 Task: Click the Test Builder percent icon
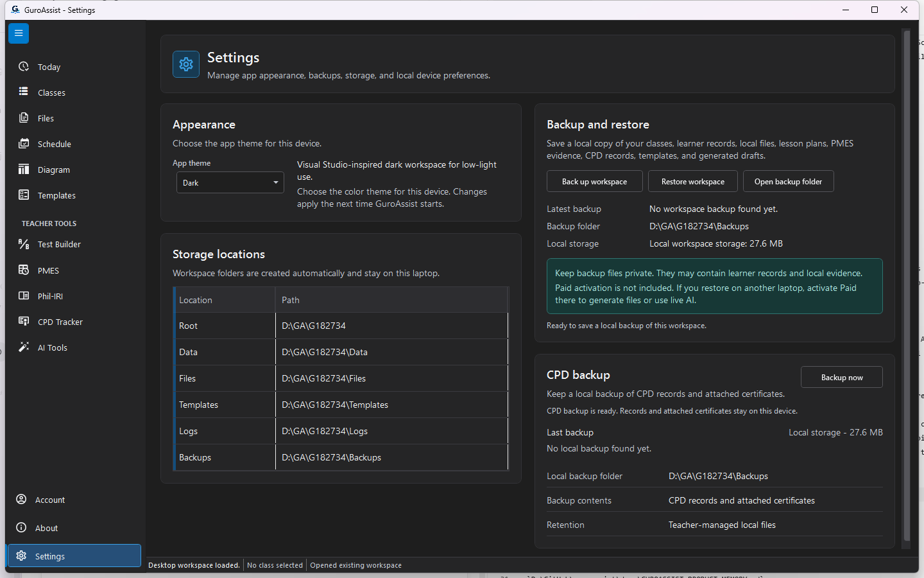[24, 244]
